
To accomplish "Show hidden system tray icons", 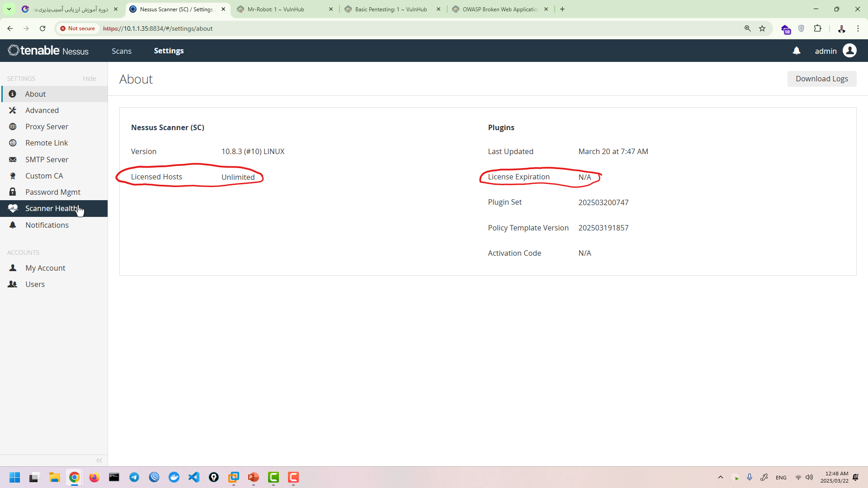I will [x=721, y=477].
